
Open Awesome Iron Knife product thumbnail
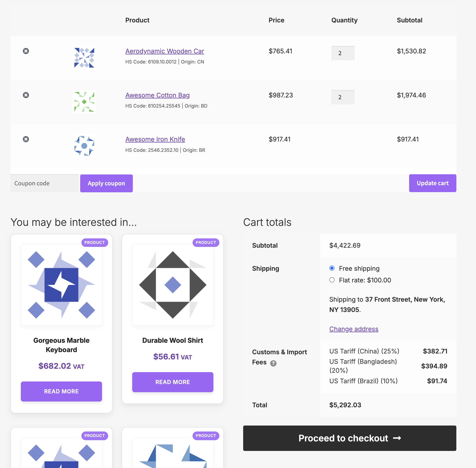(84, 146)
